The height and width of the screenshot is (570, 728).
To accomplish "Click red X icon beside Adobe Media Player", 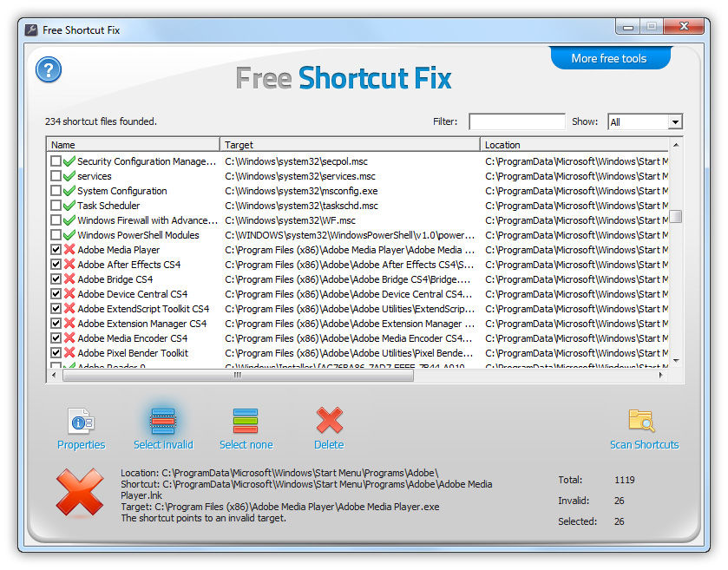I will (69, 249).
